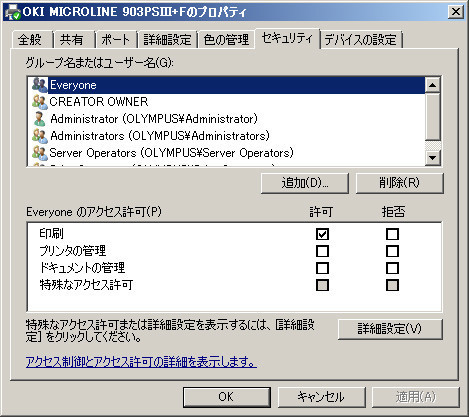Enable プリンタの管理 allow checkbox
This screenshot has width=469, height=417.
(x=322, y=251)
